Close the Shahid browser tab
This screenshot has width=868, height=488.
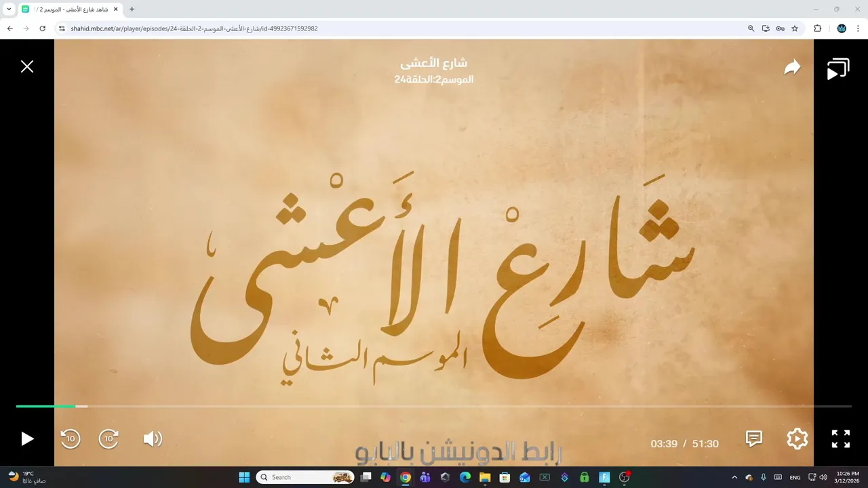tap(116, 9)
